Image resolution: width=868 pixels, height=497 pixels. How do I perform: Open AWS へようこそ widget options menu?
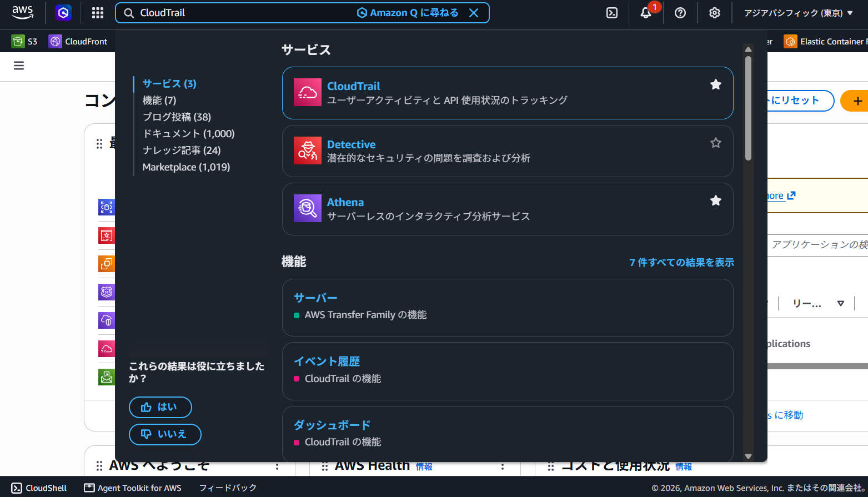pos(277,466)
